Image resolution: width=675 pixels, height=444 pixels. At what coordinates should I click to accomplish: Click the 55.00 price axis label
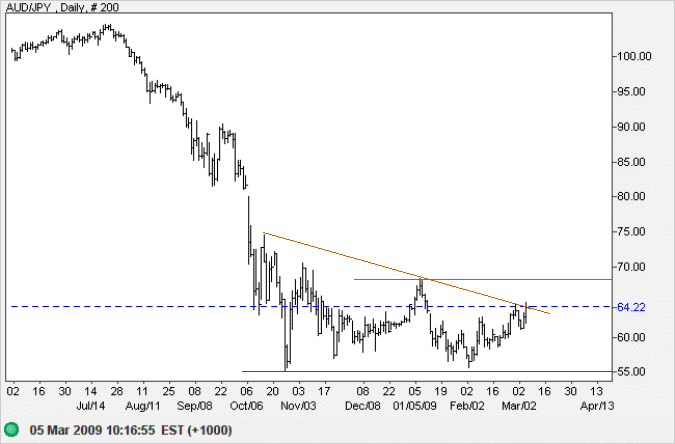(x=631, y=371)
